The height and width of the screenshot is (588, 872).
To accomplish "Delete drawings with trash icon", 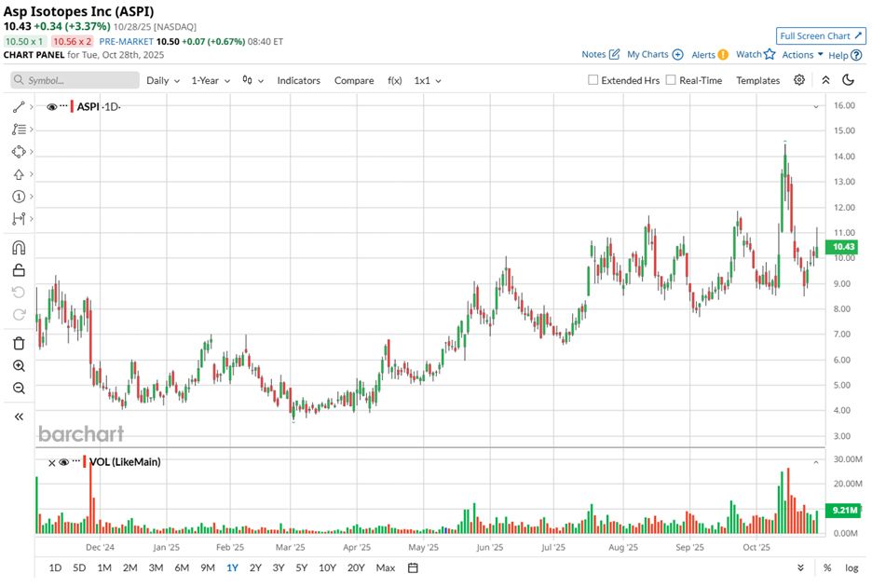I will coord(19,343).
